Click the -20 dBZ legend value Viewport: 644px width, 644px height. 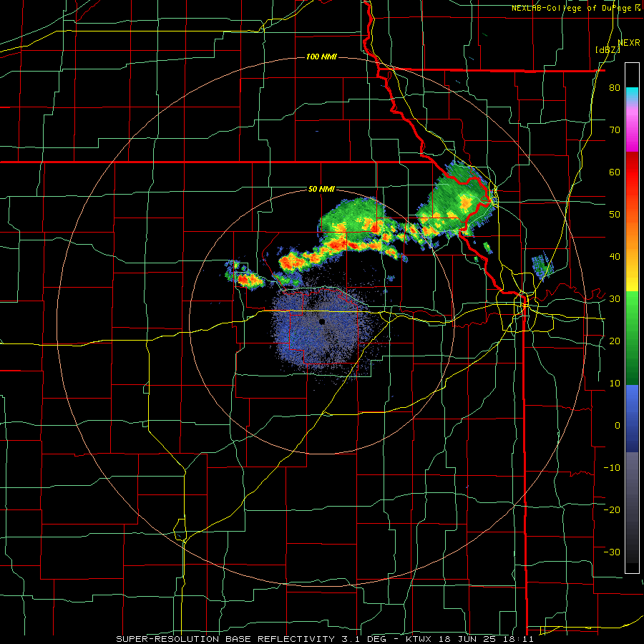click(x=612, y=510)
